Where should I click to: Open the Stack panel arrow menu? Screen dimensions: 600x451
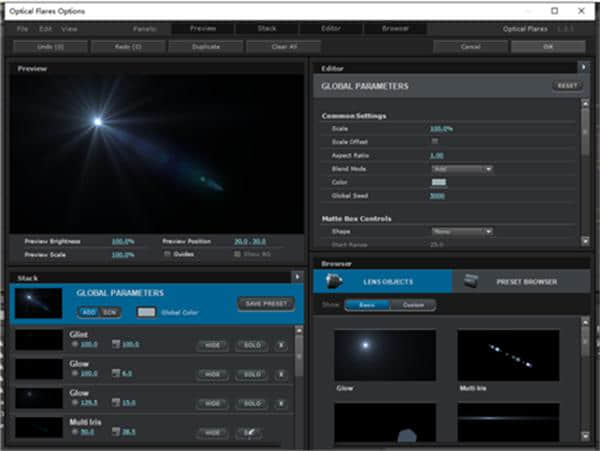point(297,276)
